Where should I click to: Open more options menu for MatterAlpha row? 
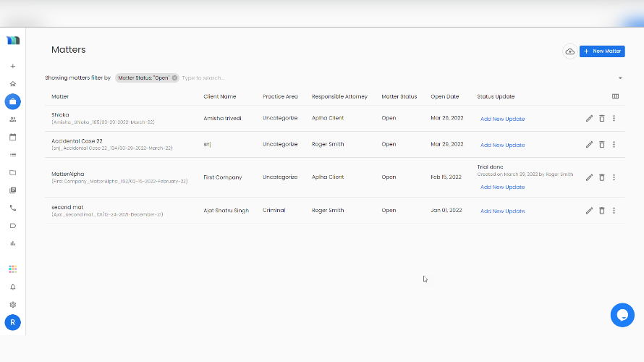pyautogui.click(x=614, y=177)
